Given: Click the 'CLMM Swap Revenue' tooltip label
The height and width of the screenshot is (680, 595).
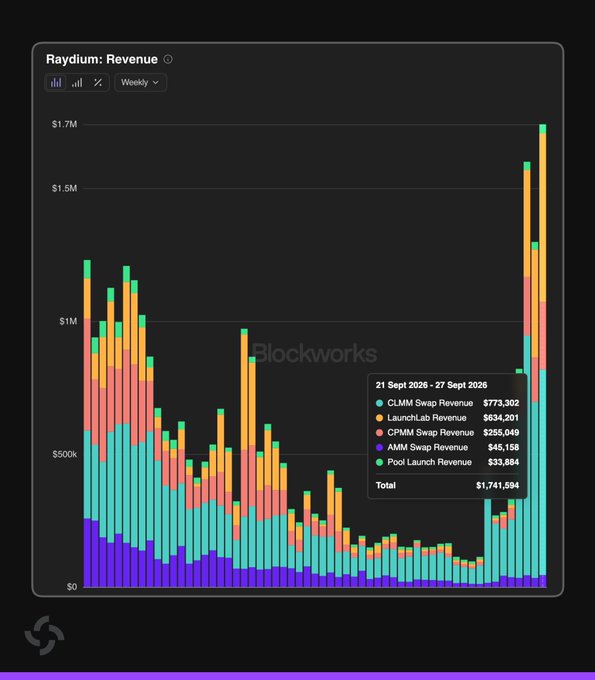Looking at the screenshot, I should point(430,403).
